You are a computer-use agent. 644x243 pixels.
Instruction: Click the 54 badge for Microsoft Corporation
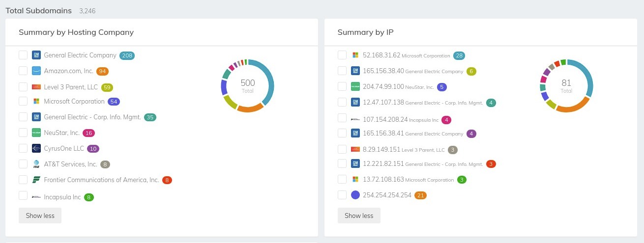point(114,102)
